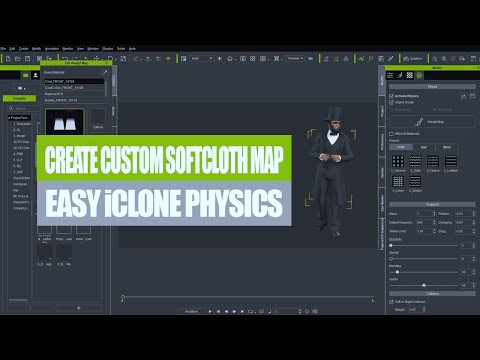The width and height of the screenshot is (480, 360).
Task: Select the Boots_FRONT material row
Action: (74, 100)
